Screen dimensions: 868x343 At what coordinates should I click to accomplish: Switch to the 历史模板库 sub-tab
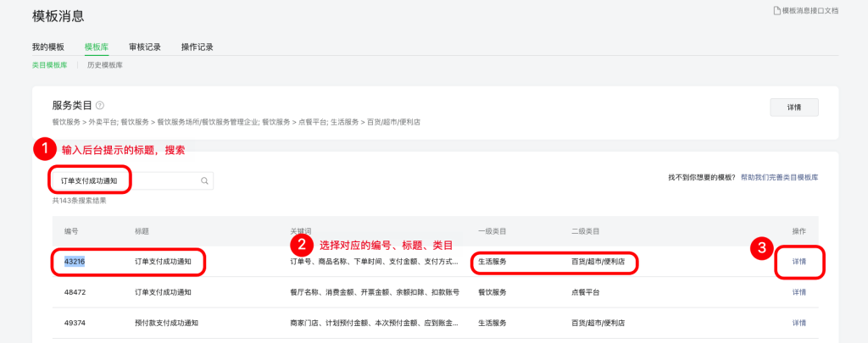click(104, 64)
